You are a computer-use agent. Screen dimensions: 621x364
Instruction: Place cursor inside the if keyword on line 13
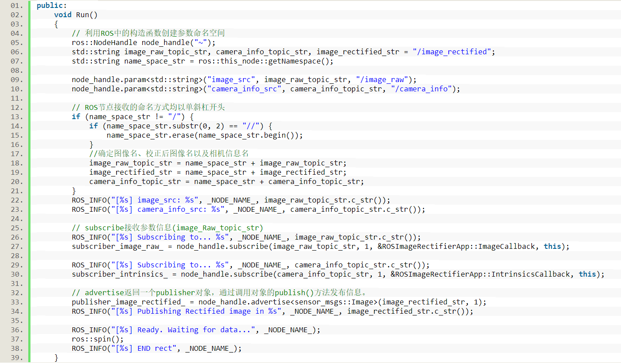pos(76,116)
